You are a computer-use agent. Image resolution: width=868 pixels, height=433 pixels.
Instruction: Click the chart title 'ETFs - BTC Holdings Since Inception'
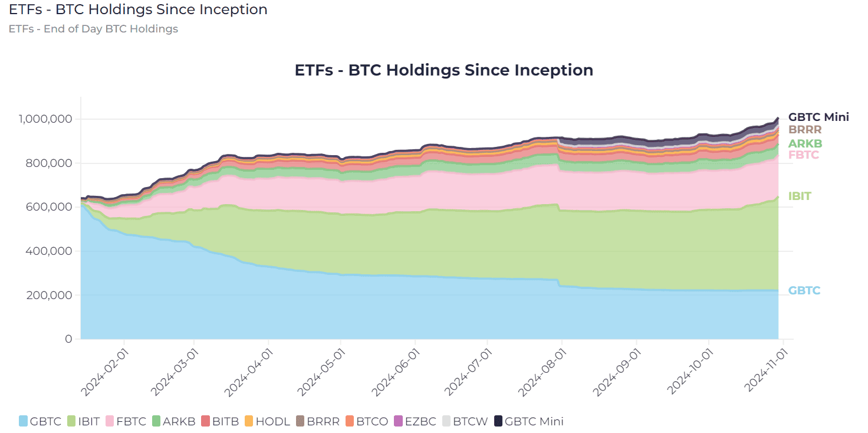tap(444, 70)
